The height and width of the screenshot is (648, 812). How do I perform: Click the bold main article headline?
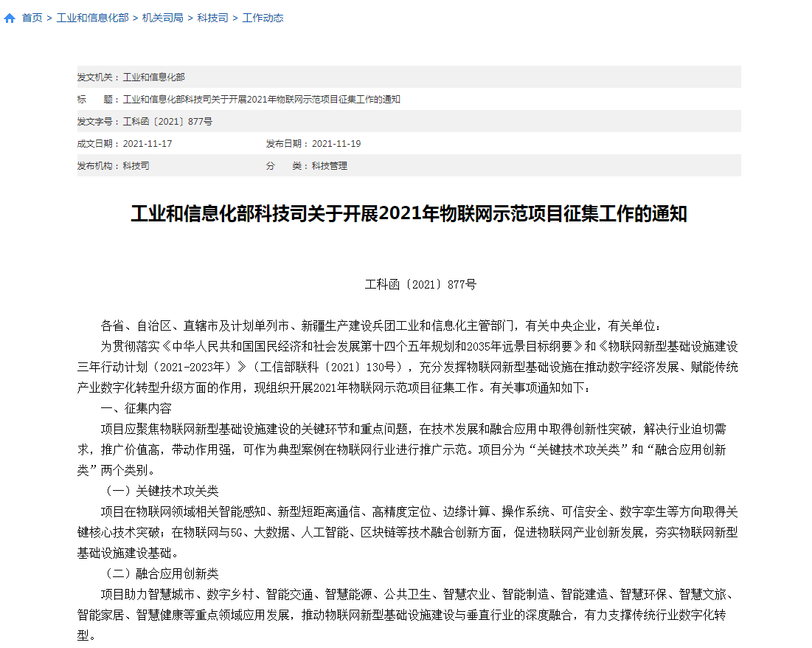(409, 213)
